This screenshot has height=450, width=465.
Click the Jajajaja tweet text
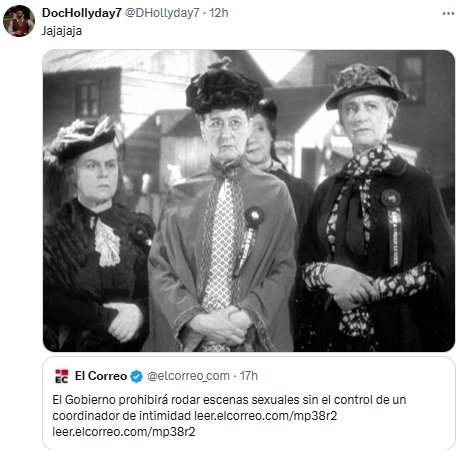click(62, 31)
